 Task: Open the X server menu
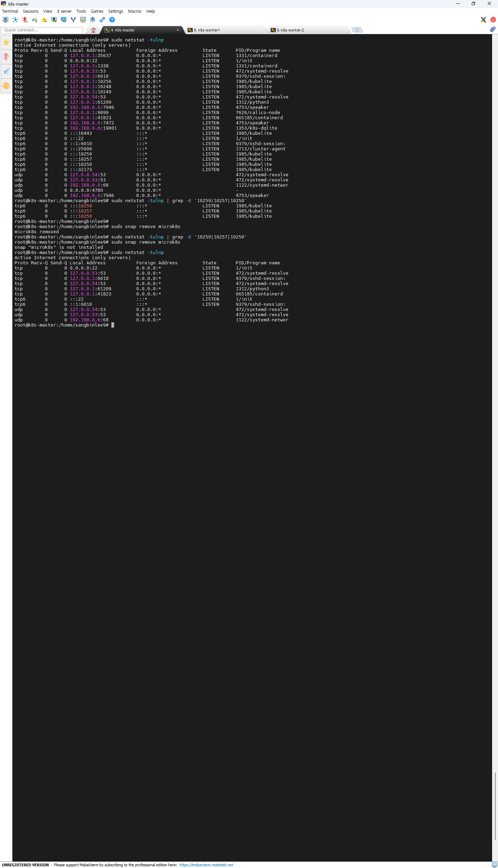coord(64,11)
